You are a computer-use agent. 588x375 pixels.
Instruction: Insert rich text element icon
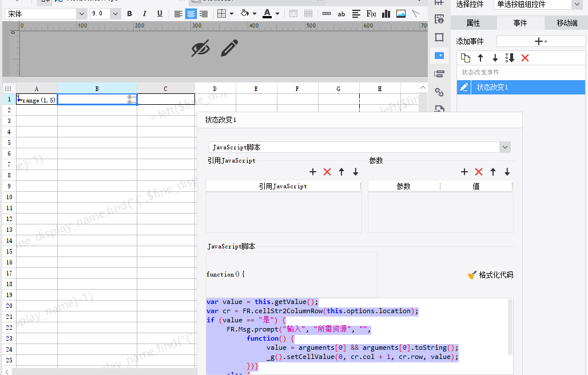[356, 14]
